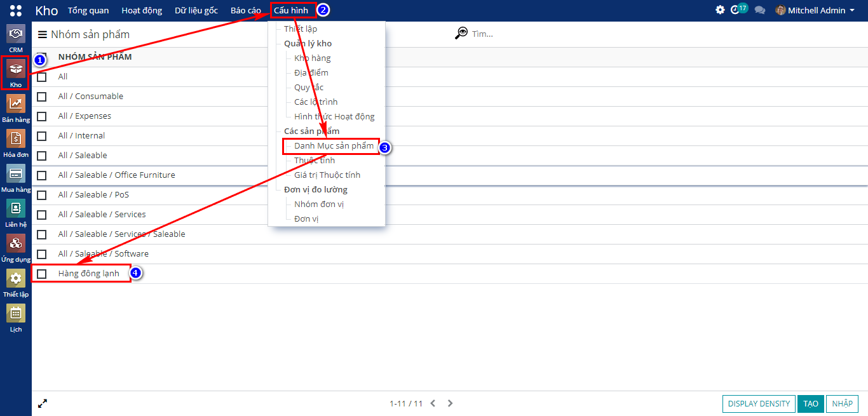Screen dimensions: 868x416
Task: Click the NHẬP import button
Action: point(843,404)
